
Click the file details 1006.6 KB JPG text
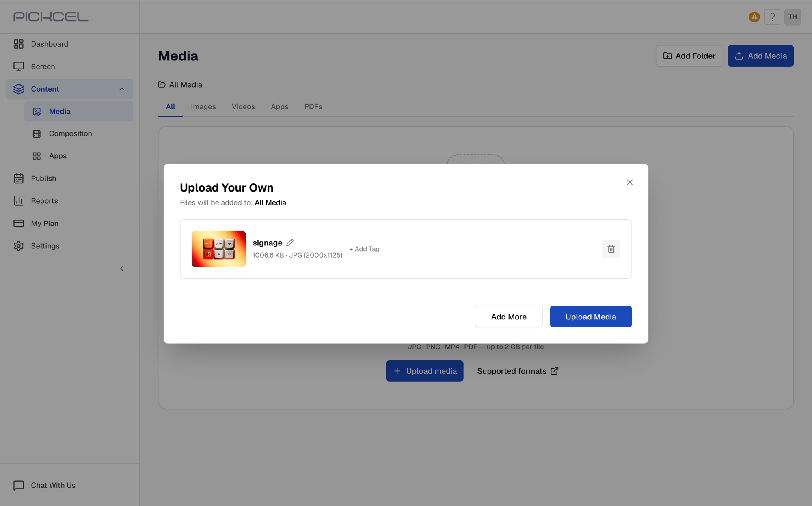(297, 255)
